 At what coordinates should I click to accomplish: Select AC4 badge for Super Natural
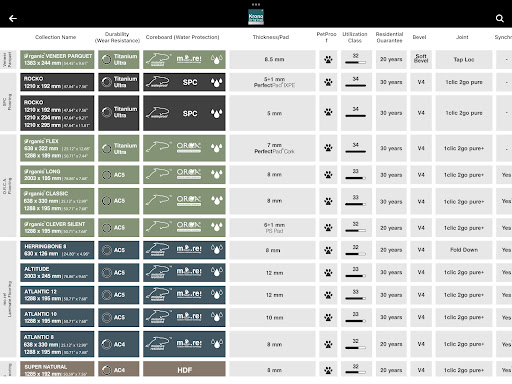tap(119, 369)
